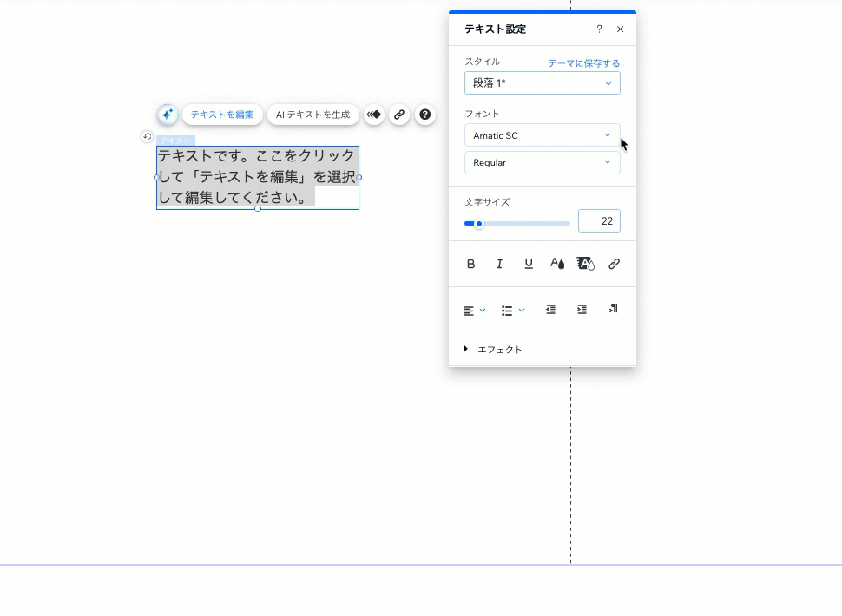Image resolution: width=842 pixels, height=616 pixels.
Task: Pick the text color icon
Action: (556, 264)
